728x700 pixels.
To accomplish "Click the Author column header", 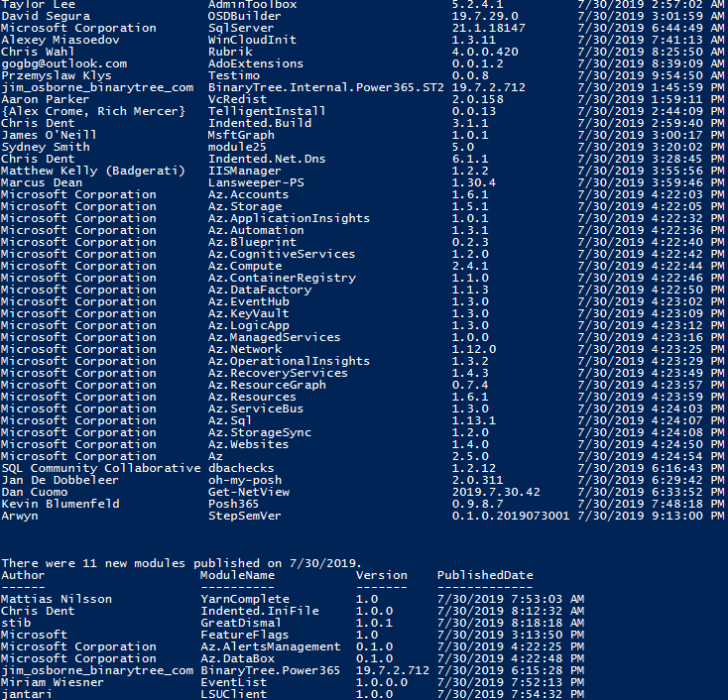I will pyautogui.click(x=23, y=575).
